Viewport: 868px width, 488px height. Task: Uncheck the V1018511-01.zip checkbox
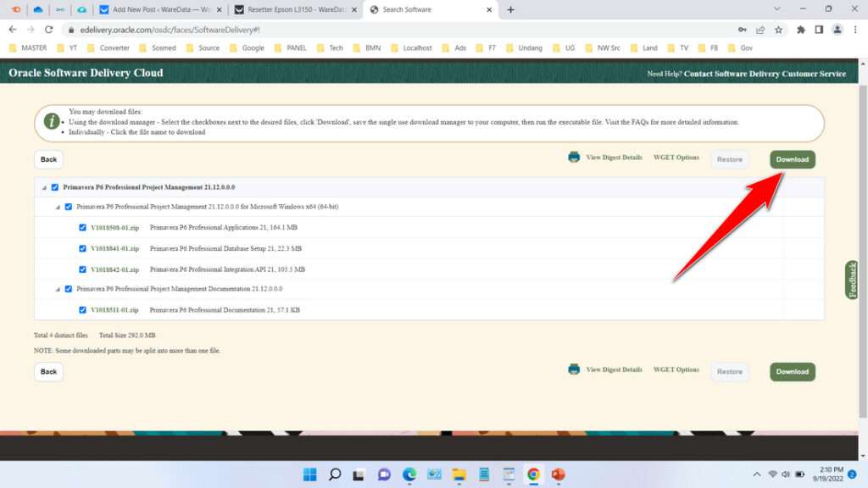82,310
